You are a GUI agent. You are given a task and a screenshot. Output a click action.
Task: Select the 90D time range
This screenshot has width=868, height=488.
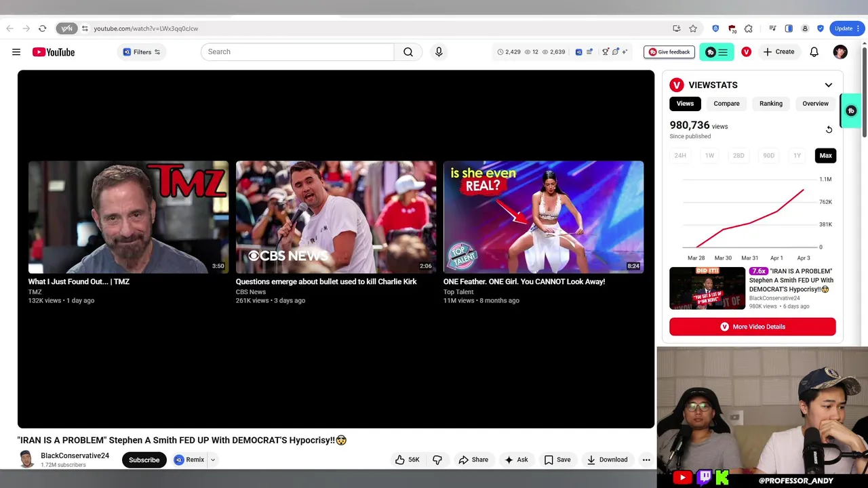768,156
